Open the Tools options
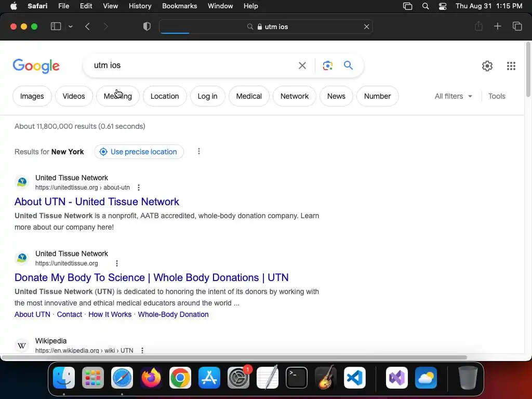Viewport: 532px width, 399px height. 497,96
